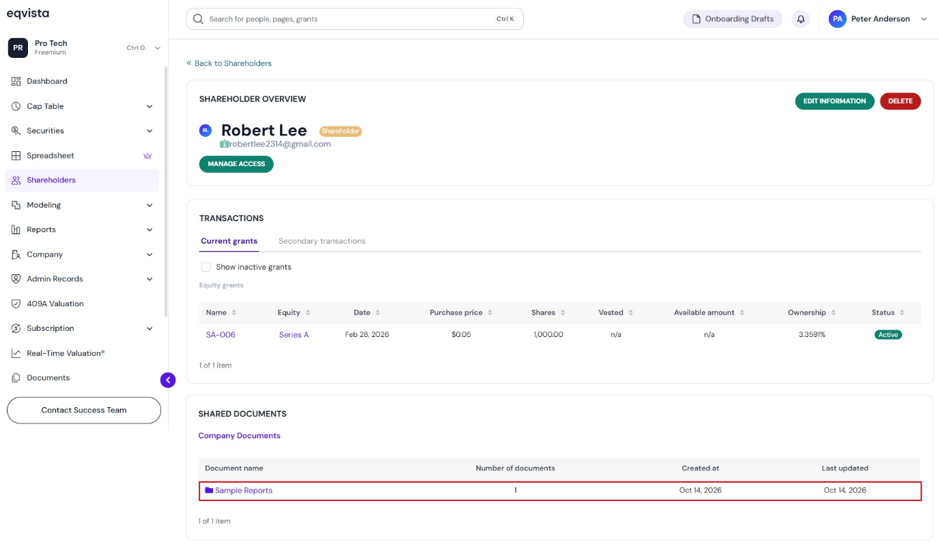Expand the Modeling menu chevron
939x546 pixels.
point(149,205)
